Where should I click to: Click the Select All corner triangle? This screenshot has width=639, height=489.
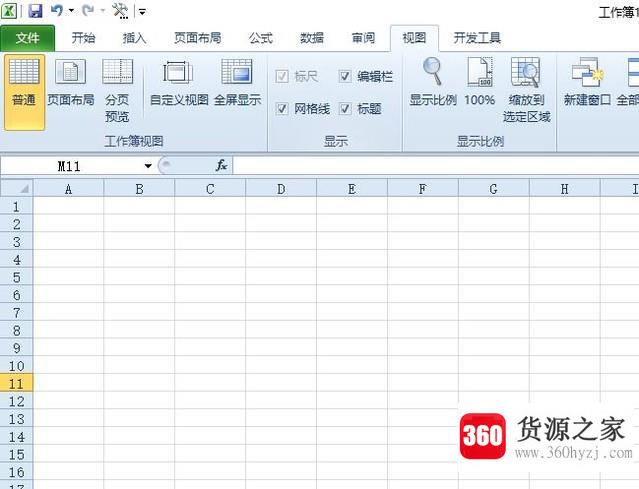click(x=17, y=189)
